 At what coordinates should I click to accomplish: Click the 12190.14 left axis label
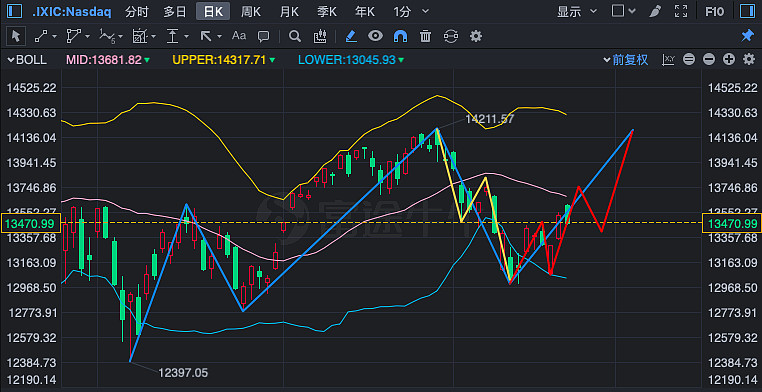pos(32,379)
